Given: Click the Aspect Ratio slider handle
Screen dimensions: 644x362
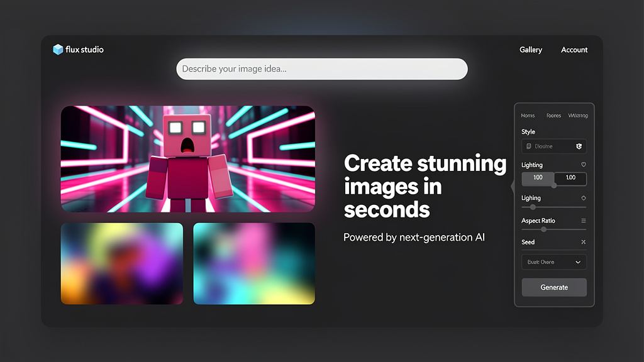Looking at the screenshot, I should [x=544, y=229].
